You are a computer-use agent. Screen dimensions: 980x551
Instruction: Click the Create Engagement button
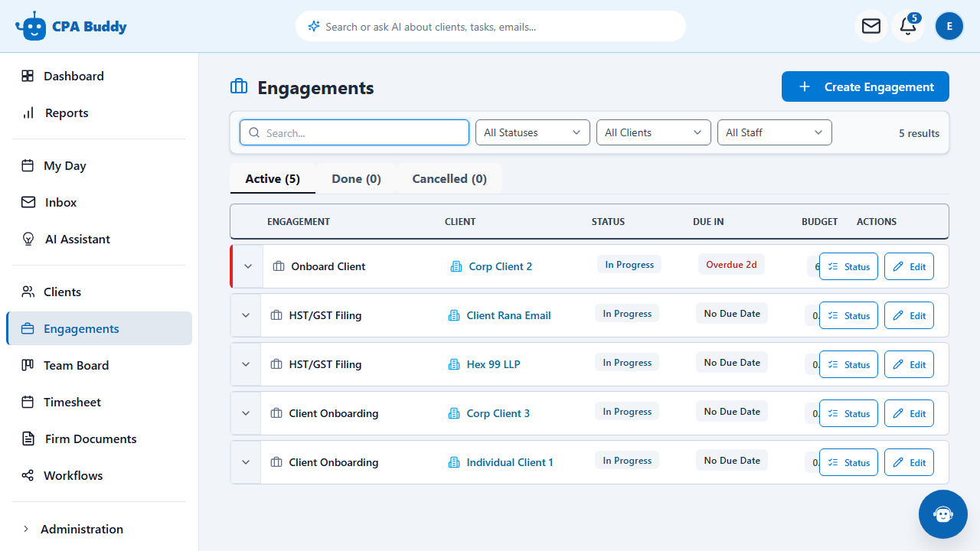(x=865, y=86)
